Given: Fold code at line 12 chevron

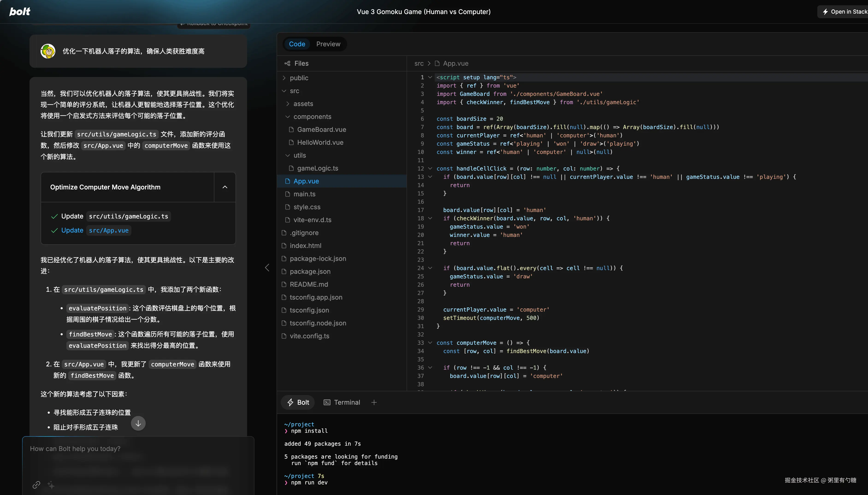Looking at the screenshot, I should coord(430,169).
